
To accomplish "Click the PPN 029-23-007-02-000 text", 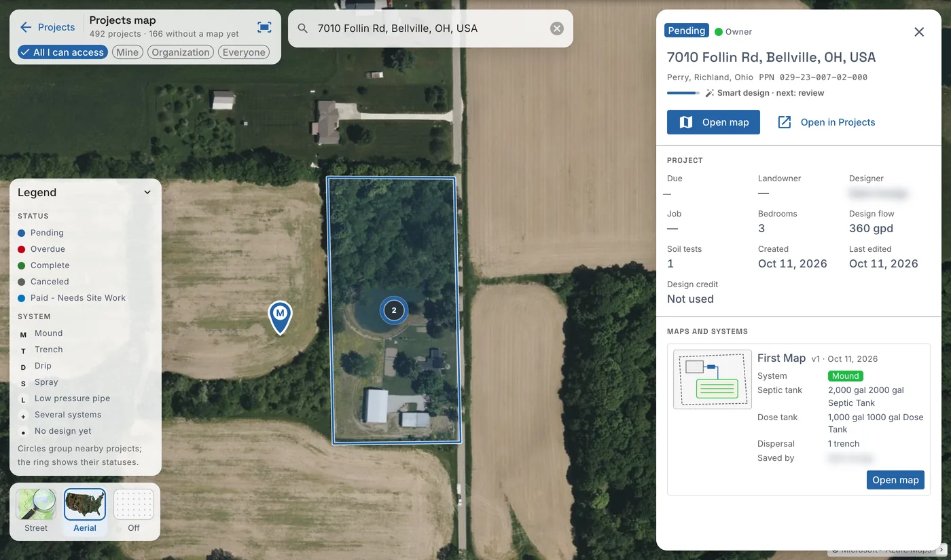I will [x=813, y=77].
